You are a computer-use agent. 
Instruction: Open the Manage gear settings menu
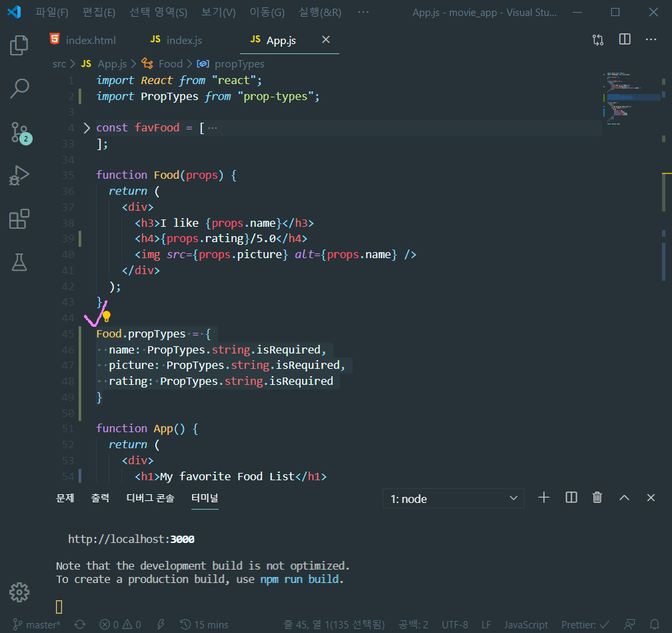pos(19,592)
